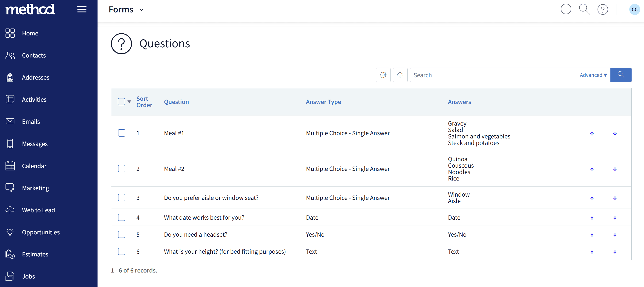Open Marketing in sidebar

pos(35,188)
